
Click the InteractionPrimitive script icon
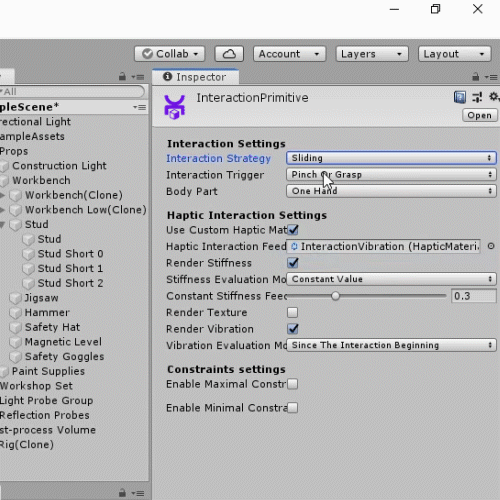[x=174, y=107]
